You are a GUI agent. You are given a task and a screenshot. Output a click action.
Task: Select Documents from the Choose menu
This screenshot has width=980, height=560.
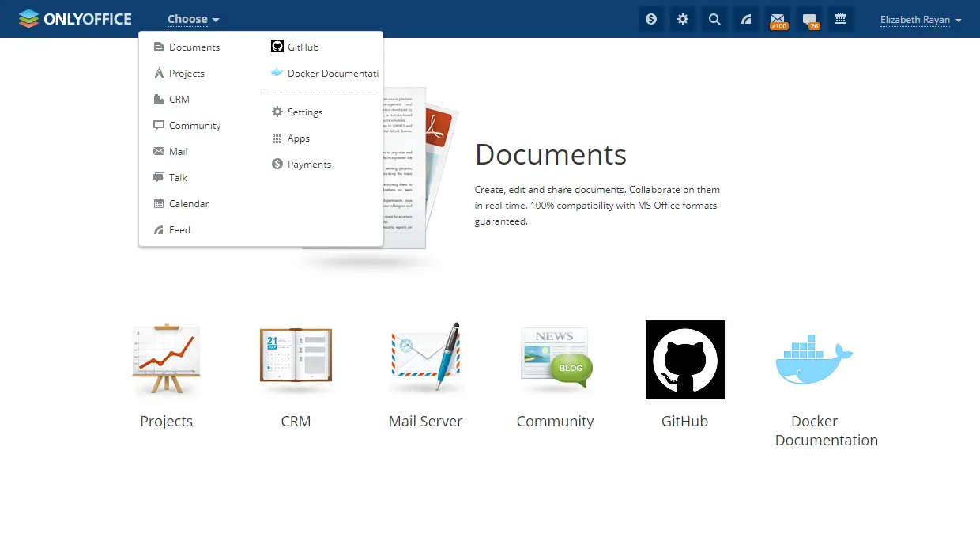tap(187, 47)
